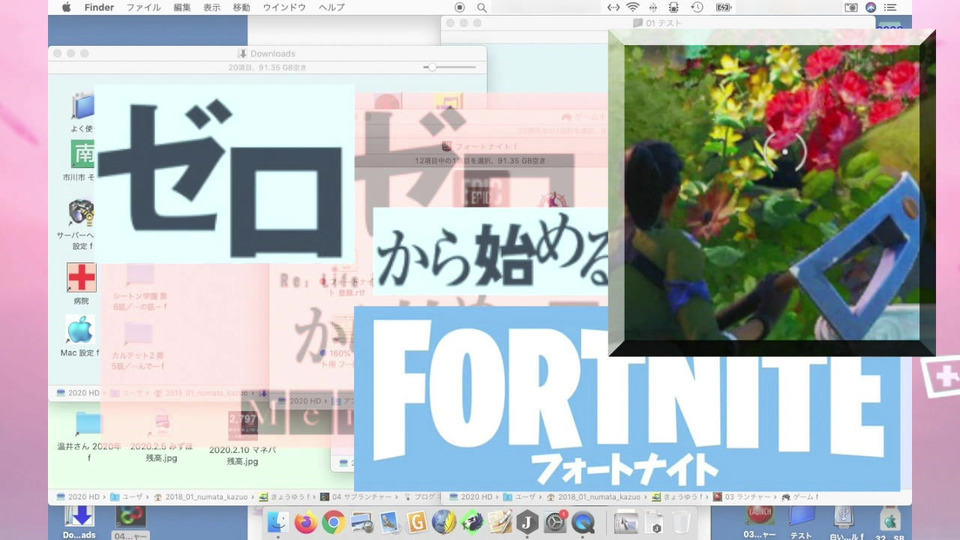Click the double-arrow icon left of Wi-Fi
This screenshot has width=960, height=540.
tap(613, 7)
